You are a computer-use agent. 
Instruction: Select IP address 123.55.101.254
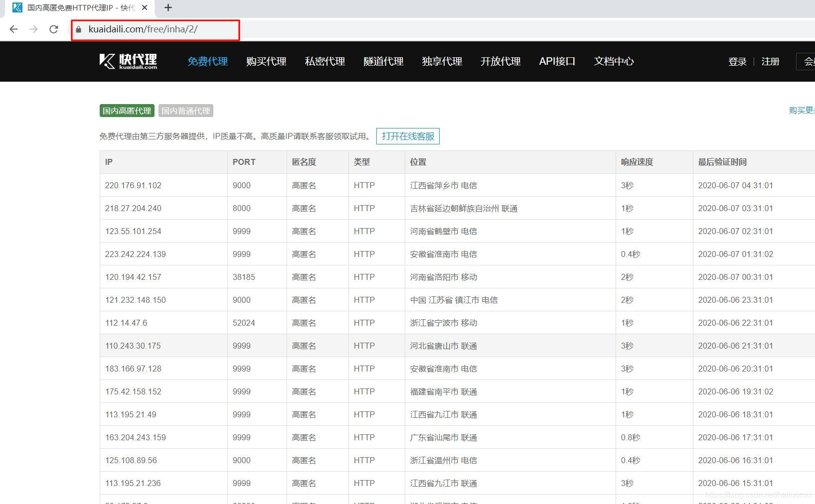(x=133, y=231)
